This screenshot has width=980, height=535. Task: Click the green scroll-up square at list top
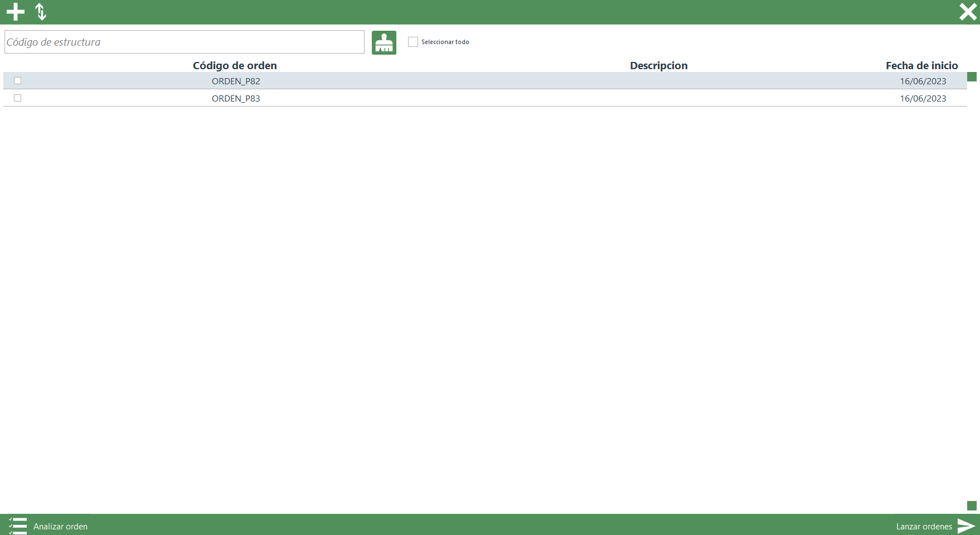coord(972,77)
